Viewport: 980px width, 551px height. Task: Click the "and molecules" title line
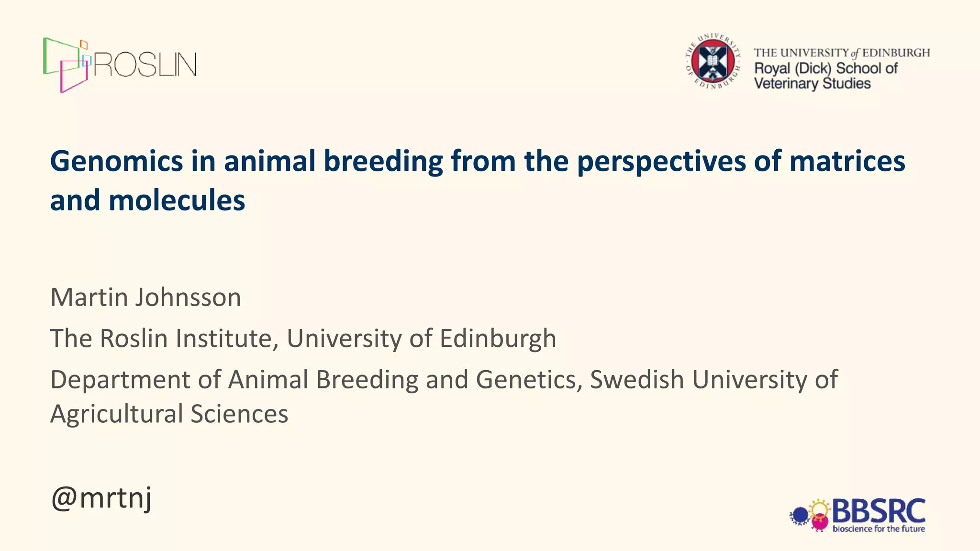click(147, 200)
